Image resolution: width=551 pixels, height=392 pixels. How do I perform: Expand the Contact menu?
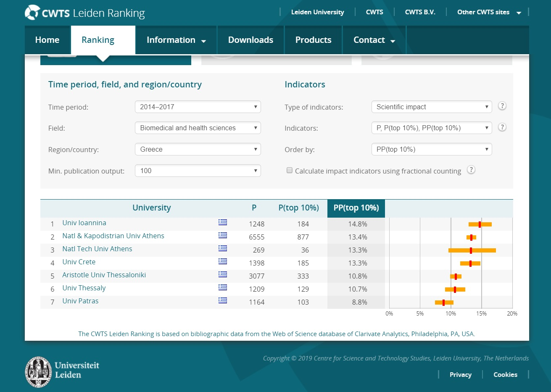point(374,40)
